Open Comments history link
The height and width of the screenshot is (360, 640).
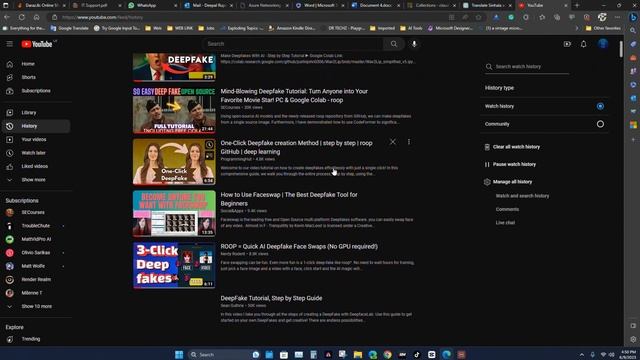pyautogui.click(x=507, y=209)
